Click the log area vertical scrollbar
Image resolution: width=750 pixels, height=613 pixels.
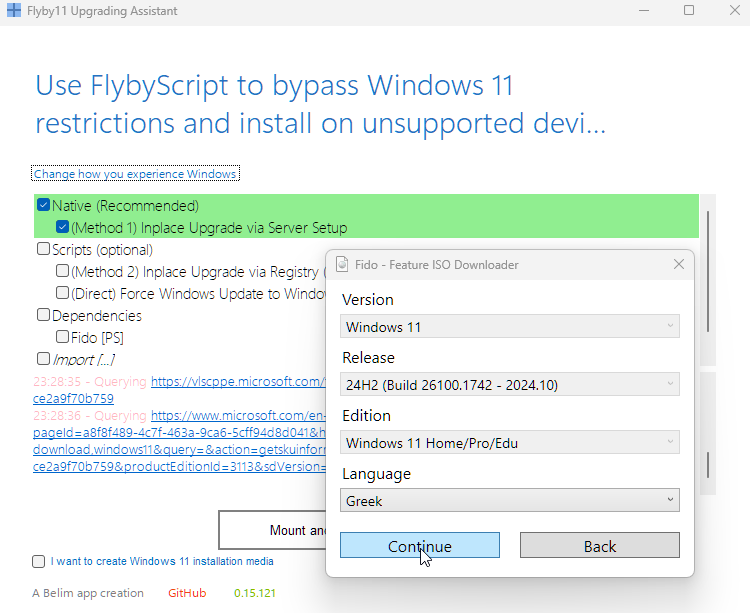[707, 464]
